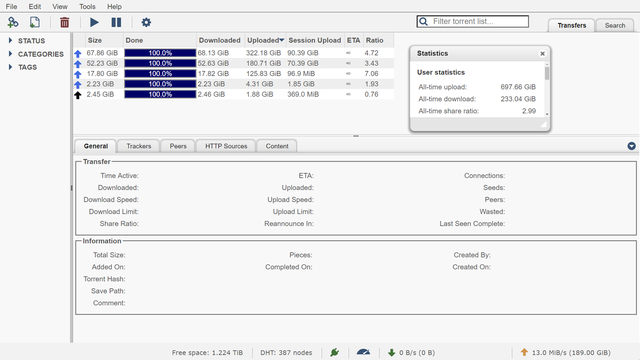Click the green download speed arrow
This screenshot has width=640, height=360.
point(391,352)
